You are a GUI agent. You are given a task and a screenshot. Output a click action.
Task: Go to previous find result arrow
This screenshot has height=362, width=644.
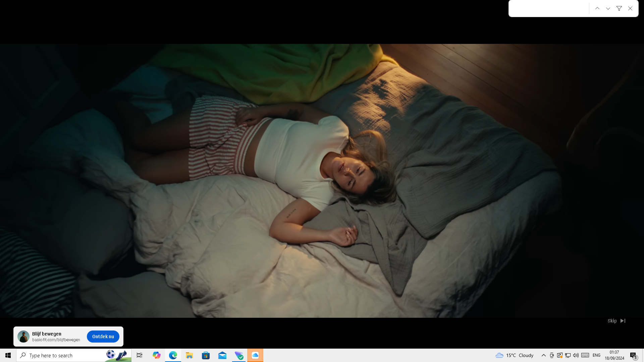tap(597, 8)
